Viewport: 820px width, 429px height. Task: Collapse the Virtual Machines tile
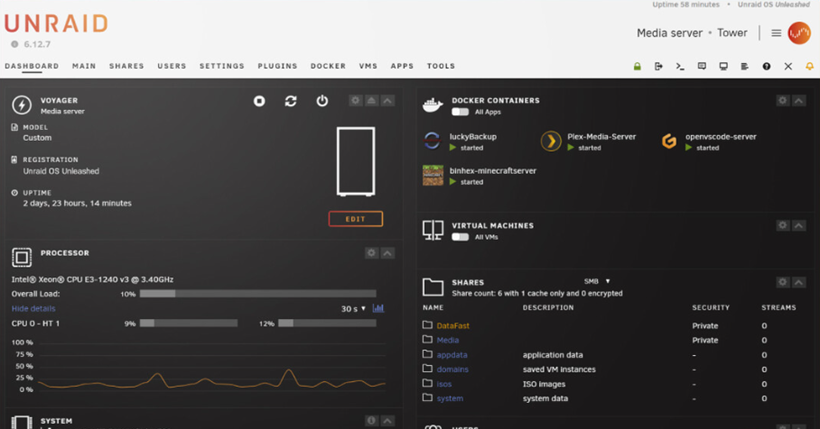799,225
